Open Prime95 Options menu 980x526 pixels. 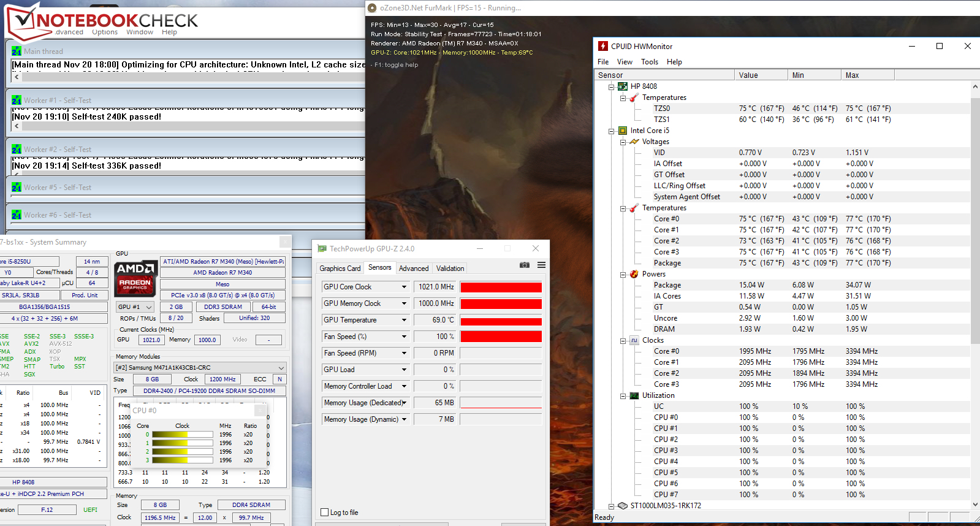point(105,32)
